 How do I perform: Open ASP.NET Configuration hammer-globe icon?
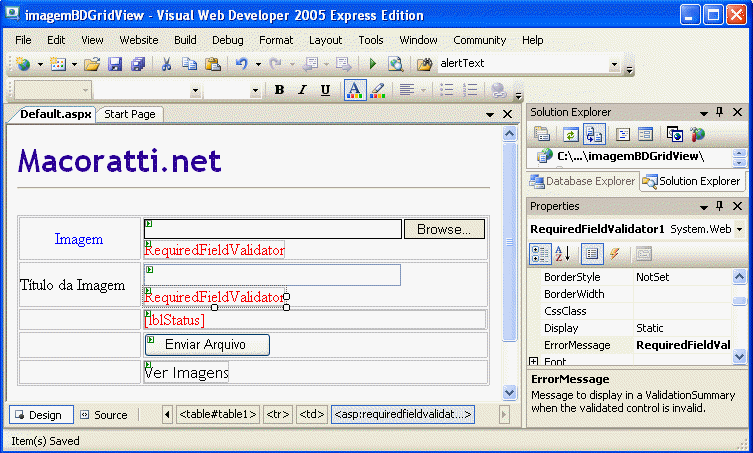click(697, 135)
